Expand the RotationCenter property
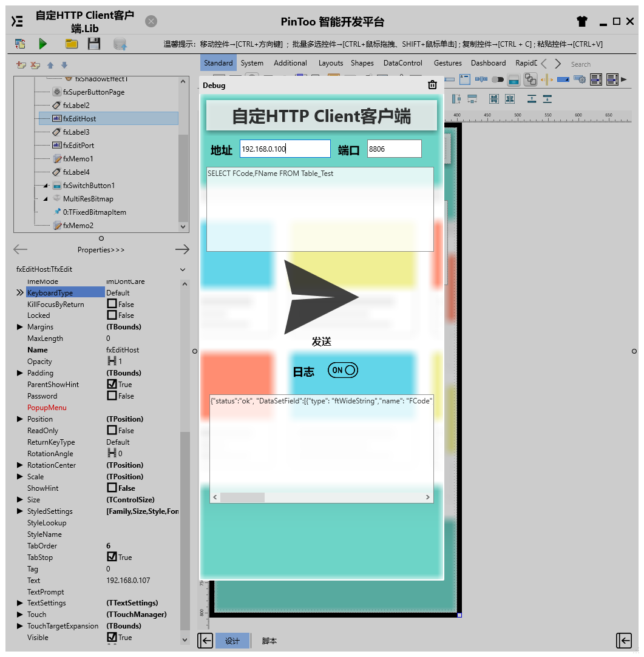 click(x=19, y=465)
